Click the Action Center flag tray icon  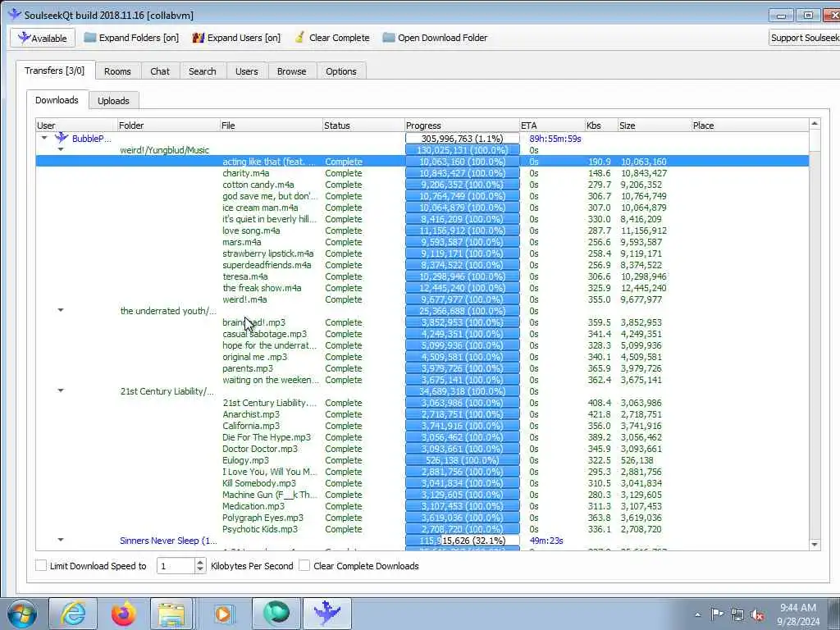coord(717,614)
